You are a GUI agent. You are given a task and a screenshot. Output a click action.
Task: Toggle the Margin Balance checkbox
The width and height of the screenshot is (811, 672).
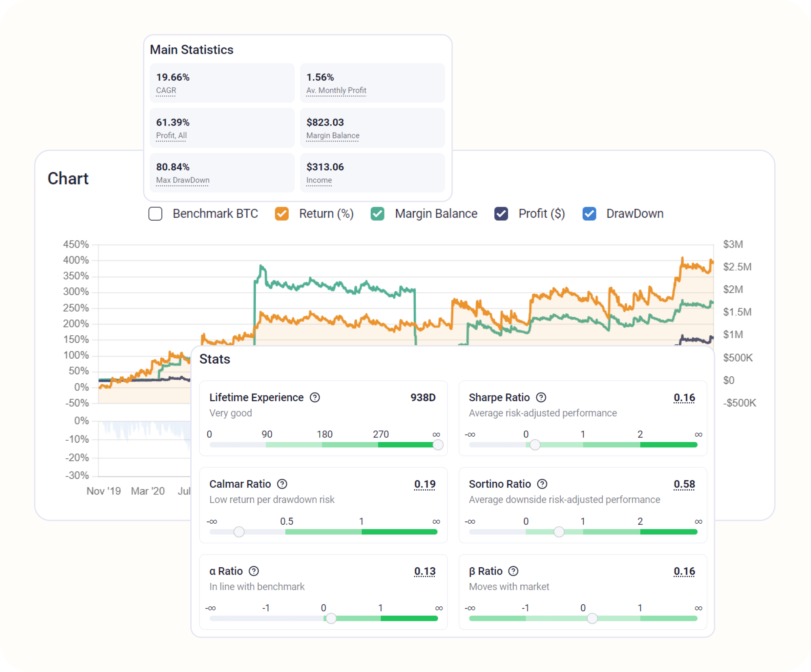point(377,214)
